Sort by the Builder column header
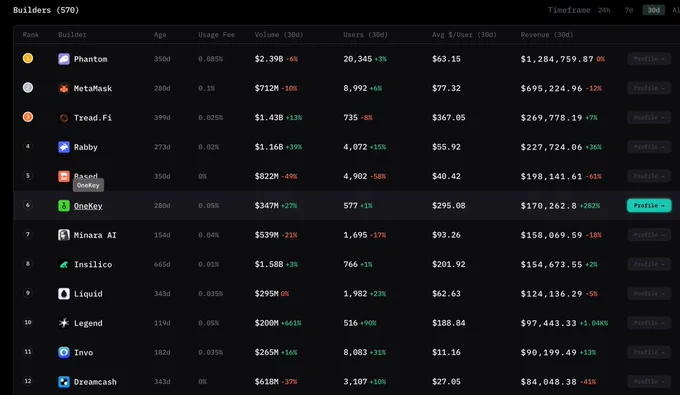Viewport: 680px width, 395px height. pyautogui.click(x=72, y=35)
